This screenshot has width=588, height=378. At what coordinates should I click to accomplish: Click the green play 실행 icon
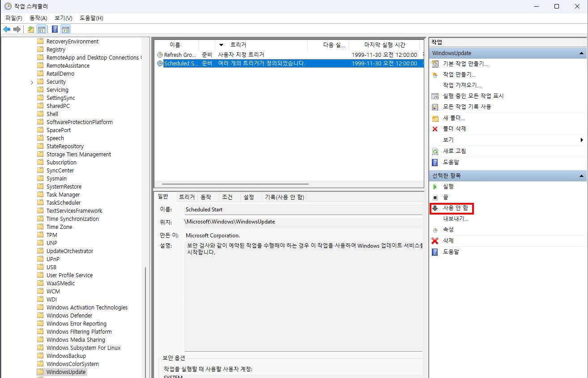pyautogui.click(x=435, y=186)
